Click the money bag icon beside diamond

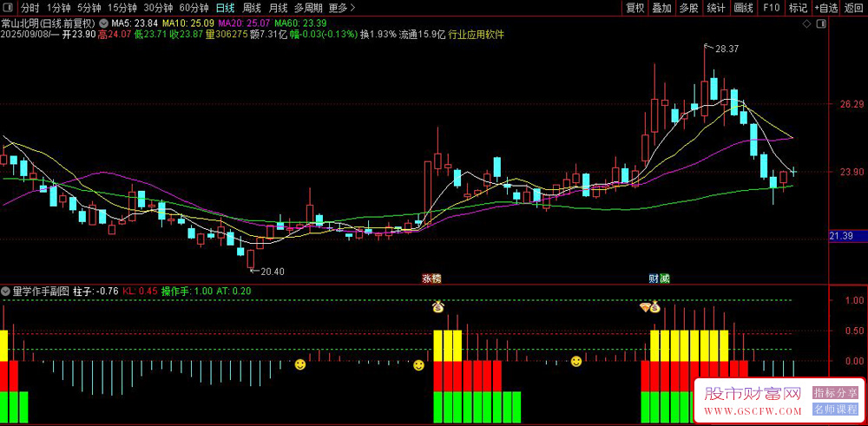(655, 306)
